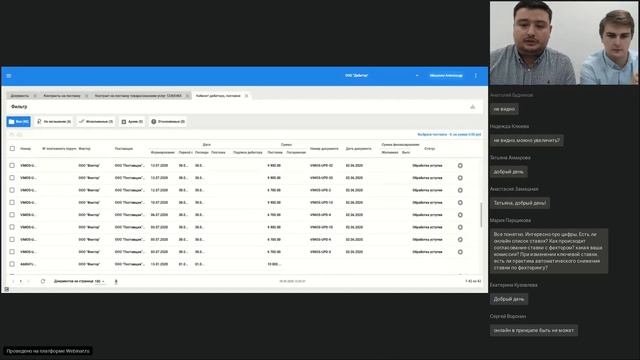Toggle the select-all checkbox in the table header

pos(12,149)
